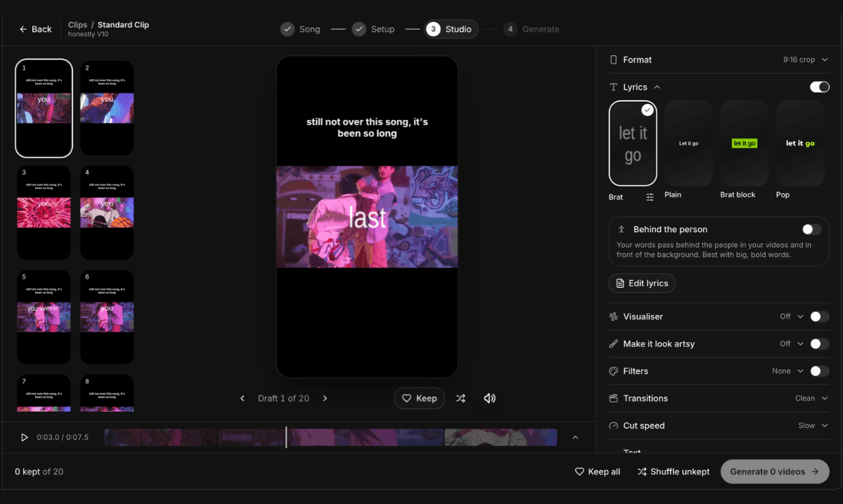The image size is (843, 504).
Task: Toggle Lyrics switch off
Action: pyautogui.click(x=820, y=87)
